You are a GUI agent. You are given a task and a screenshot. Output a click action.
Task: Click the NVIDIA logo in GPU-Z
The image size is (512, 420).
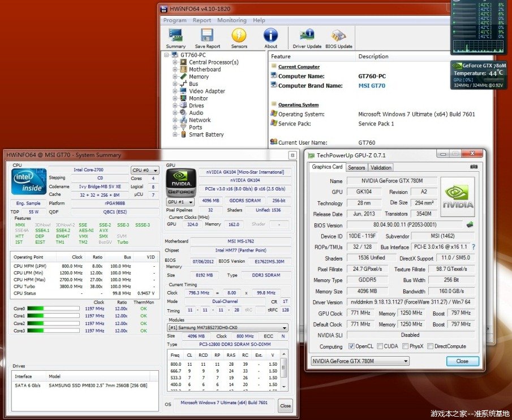(x=458, y=197)
